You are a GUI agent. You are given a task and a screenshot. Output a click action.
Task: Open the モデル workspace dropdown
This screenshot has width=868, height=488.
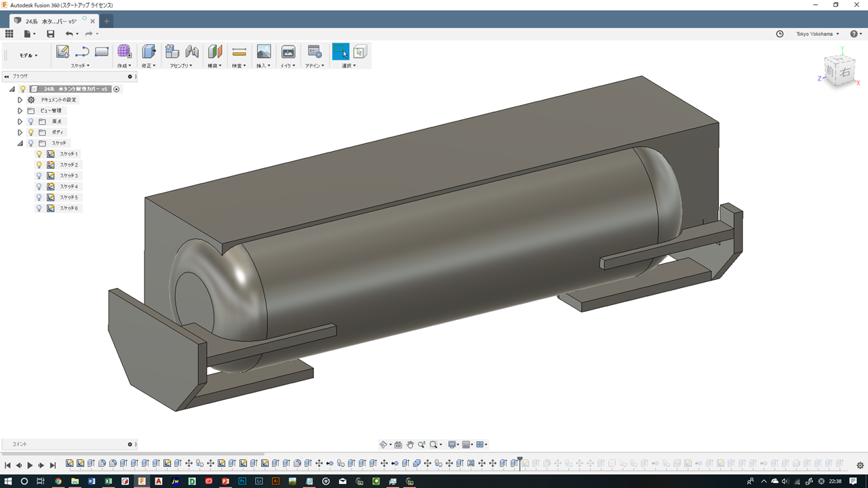click(28, 56)
